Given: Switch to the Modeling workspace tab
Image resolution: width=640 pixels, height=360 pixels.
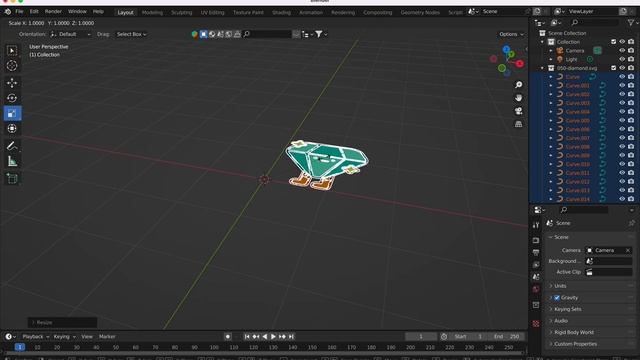Looking at the screenshot, I should [152, 13].
